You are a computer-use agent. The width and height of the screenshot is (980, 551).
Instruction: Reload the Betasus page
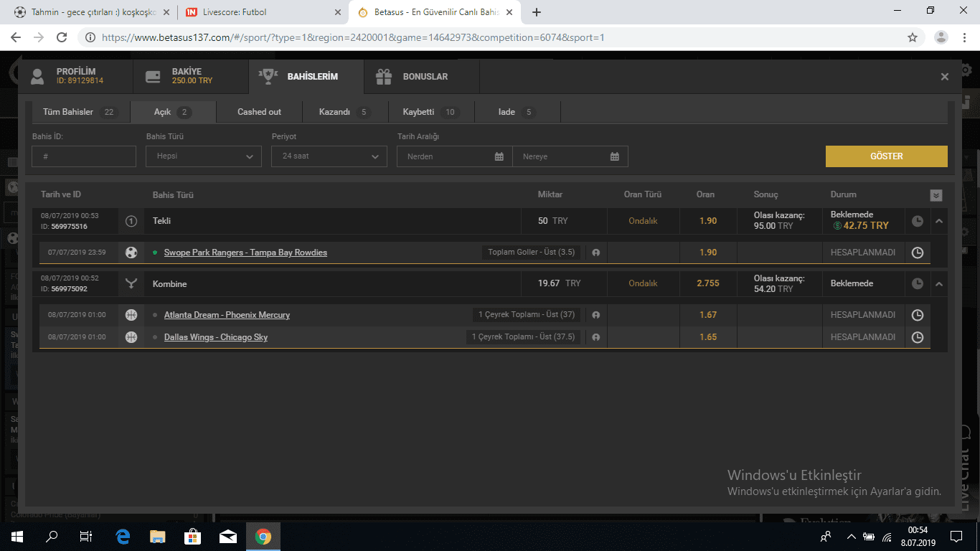tap(62, 37)
